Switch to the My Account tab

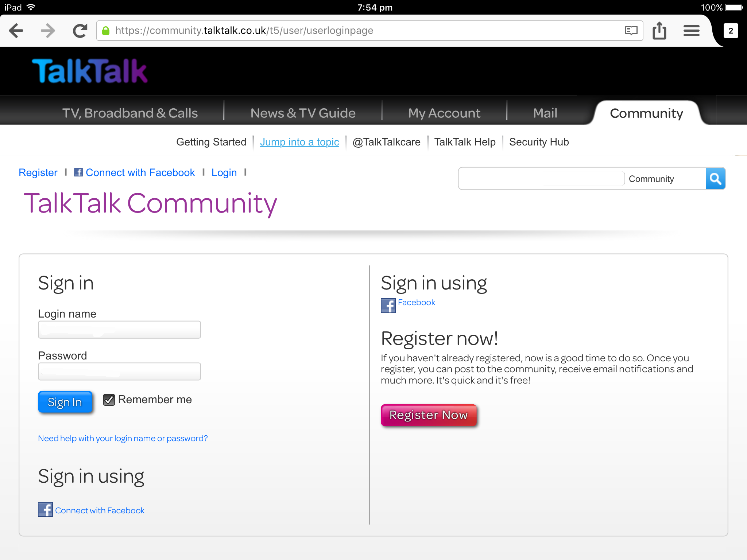[x=444, y=113]
